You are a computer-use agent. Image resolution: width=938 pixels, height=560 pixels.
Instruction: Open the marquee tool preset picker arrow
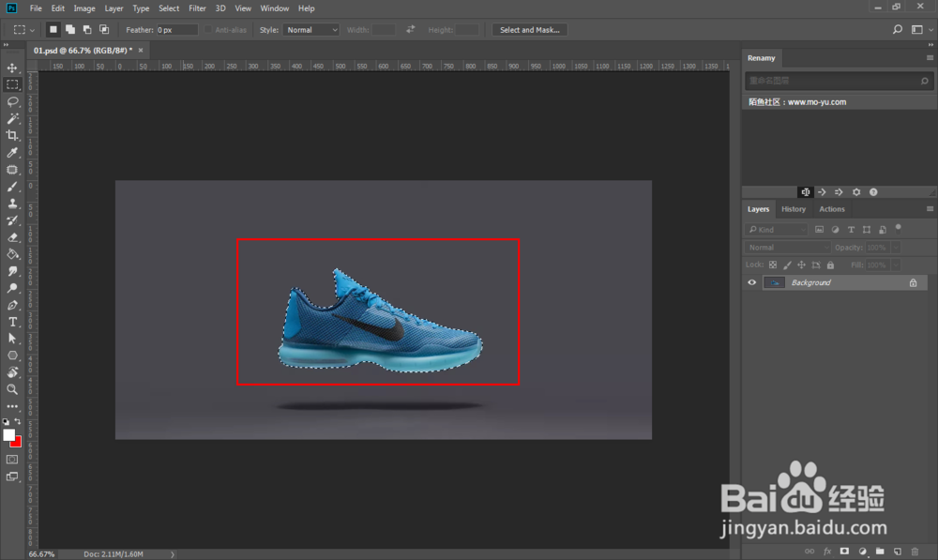point(32,30)
